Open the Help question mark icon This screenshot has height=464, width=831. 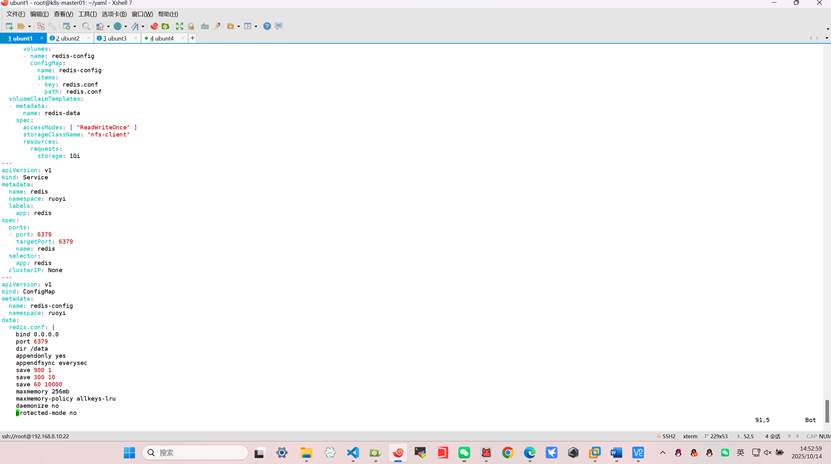[x=267, y=26]
